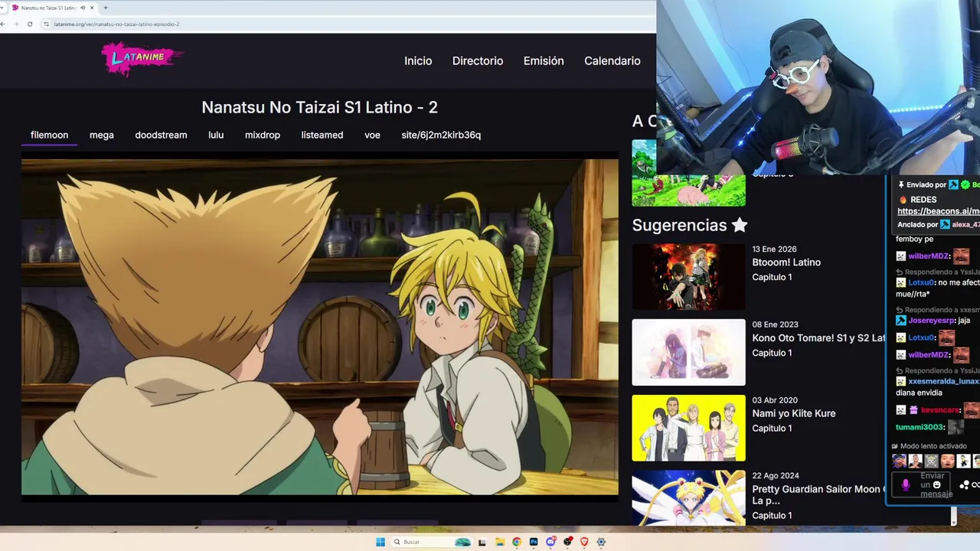Viewport: 980px width, 551px height.
Task: Click the Latanime logo
Action: click(x=142, y=59)
